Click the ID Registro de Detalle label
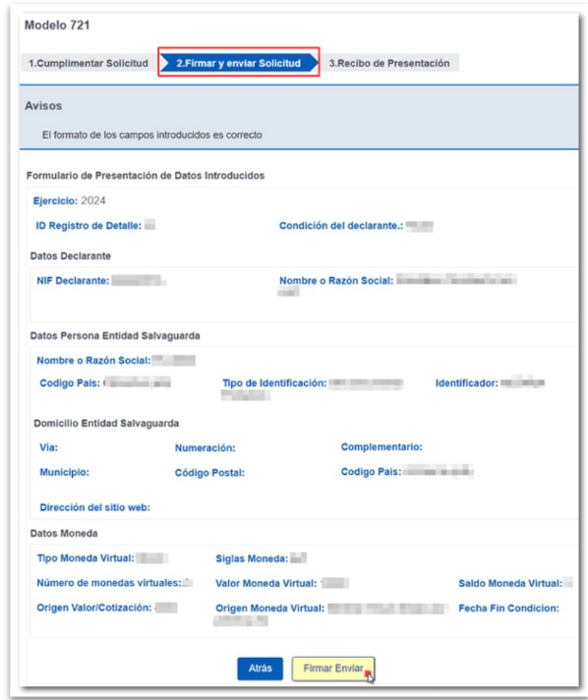The width and height of the screenshot is (588, 700). 88,226
